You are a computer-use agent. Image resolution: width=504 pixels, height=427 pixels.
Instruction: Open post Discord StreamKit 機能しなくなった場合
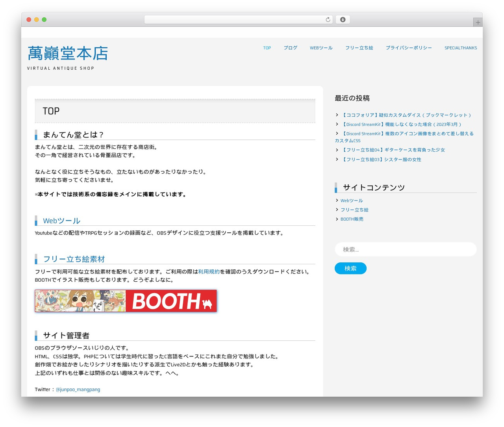click(401, 124)
